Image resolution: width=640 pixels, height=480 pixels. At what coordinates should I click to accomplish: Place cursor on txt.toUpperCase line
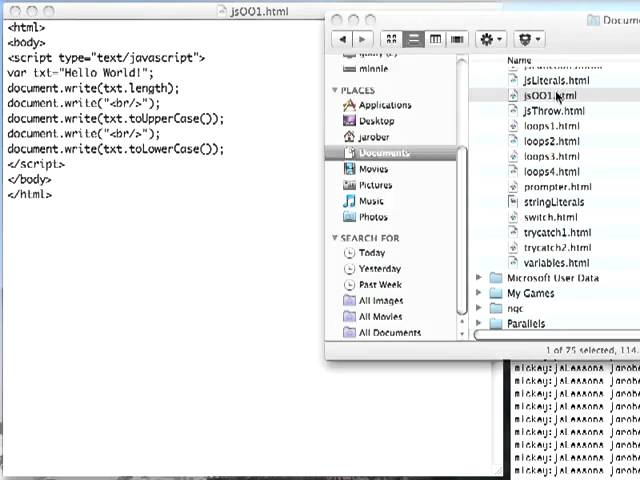coord(116,119)
